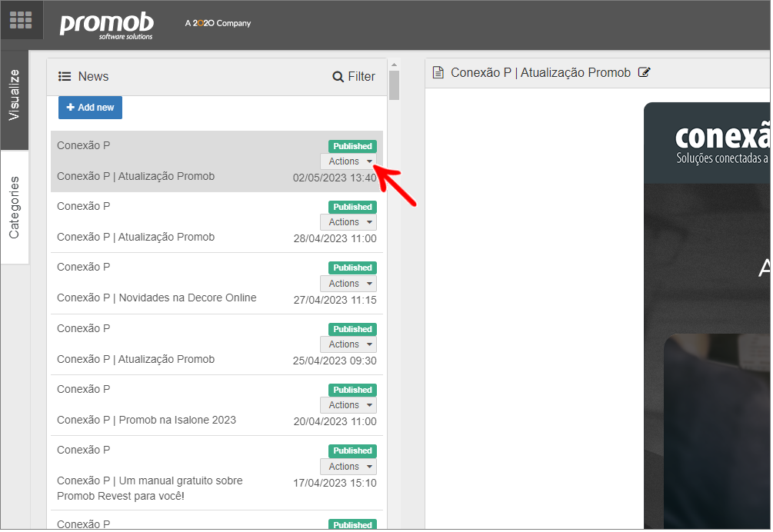Click the edit pencil icon beside article title
The height and width of the screenshot is (532, 773).
pos(644,72)
